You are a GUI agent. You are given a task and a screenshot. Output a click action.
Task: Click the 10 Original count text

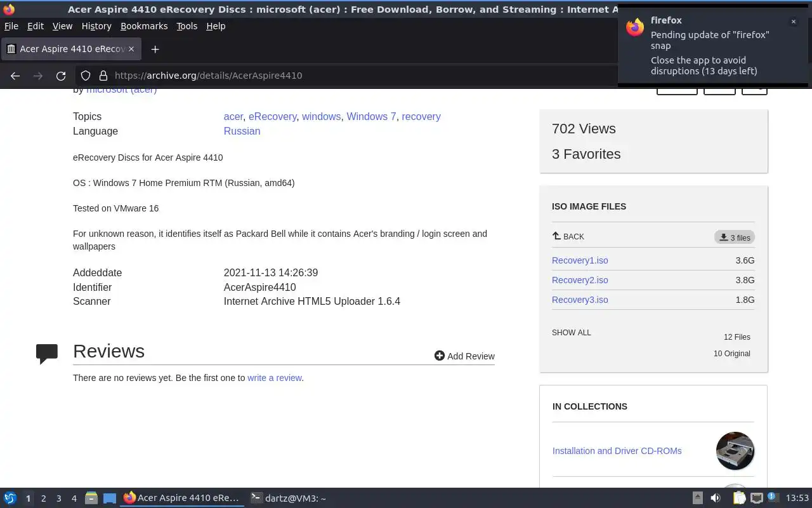732,354
